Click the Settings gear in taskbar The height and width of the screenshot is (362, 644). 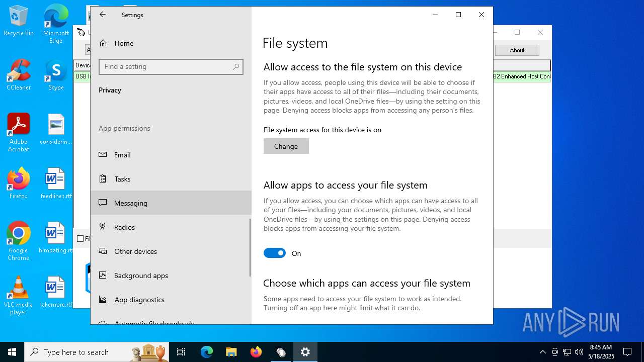[305, 352]
